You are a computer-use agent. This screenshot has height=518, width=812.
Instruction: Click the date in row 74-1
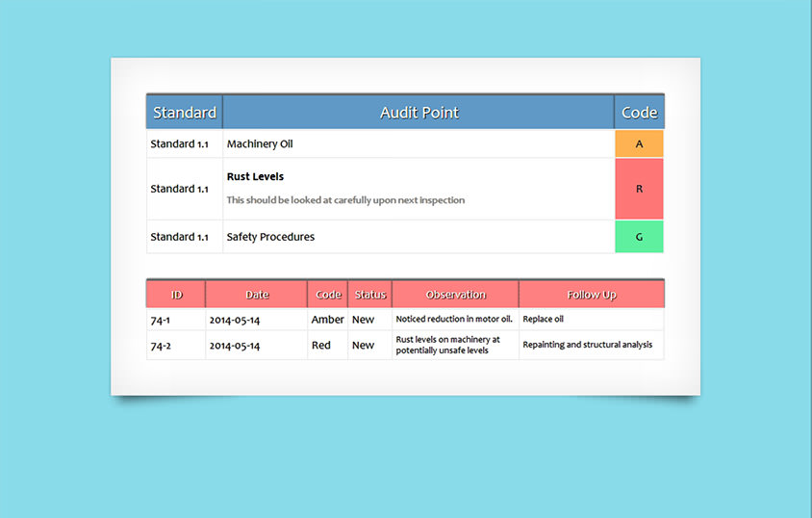tap(235, 320)
